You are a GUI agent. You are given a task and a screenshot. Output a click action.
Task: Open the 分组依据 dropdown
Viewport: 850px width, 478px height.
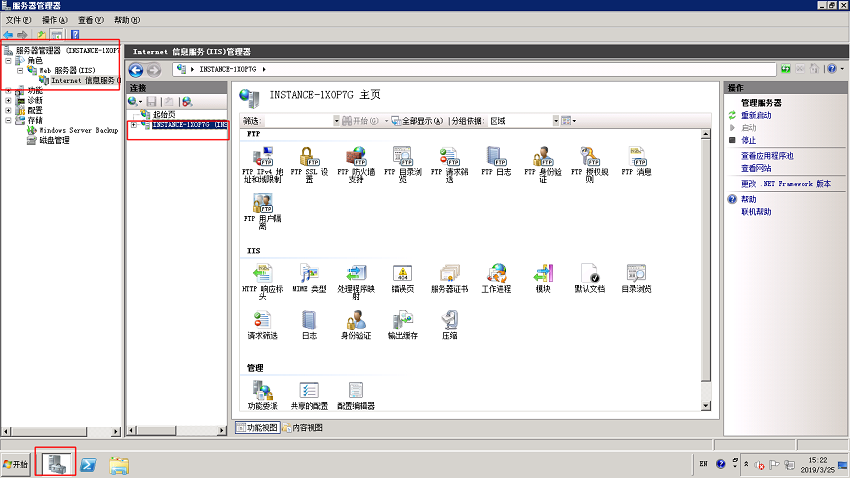[524, 121]
